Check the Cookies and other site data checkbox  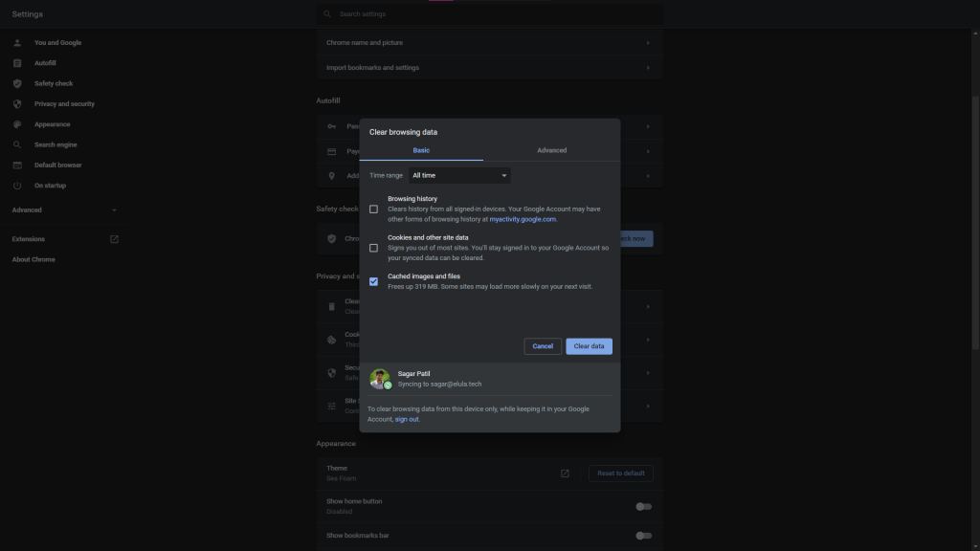click(x=374, y=248)
